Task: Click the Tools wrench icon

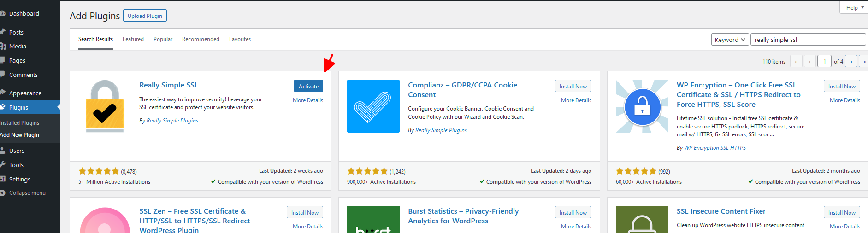Action: click(x=2, y=165)
